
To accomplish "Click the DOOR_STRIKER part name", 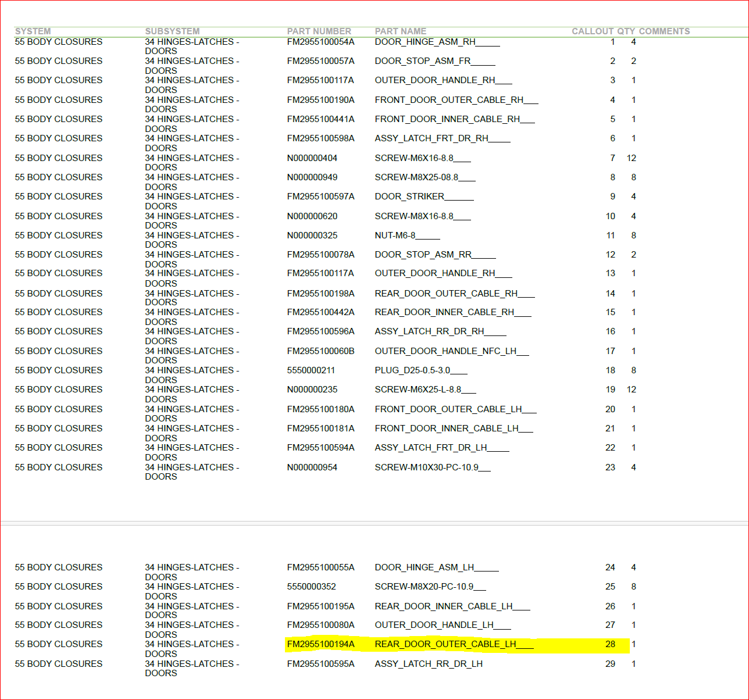I will coord(424,197).
